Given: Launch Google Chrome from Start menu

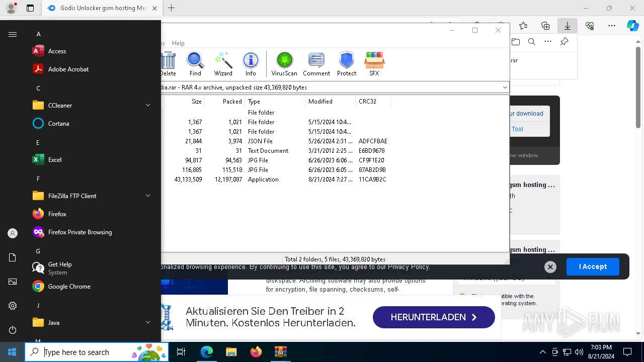Looking at the screenshot, I should (93, 287).
